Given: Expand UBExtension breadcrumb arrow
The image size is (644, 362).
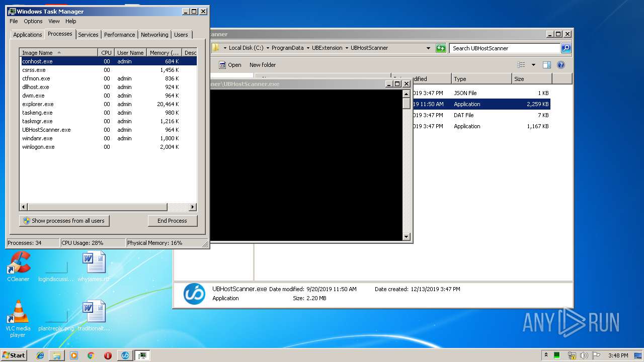Looking at the screenshot, I should click(x=347, y=48).
